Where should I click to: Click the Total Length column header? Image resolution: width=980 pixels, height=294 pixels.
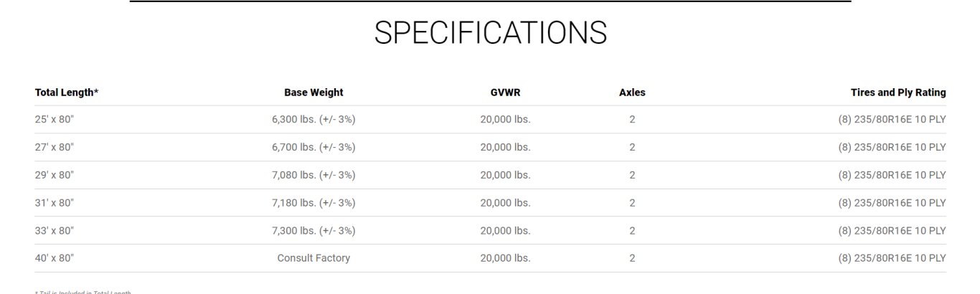click(67, 93)
